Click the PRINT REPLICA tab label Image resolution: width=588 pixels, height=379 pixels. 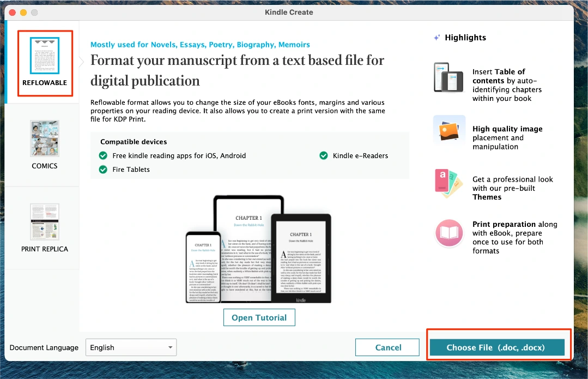(45, 249)
